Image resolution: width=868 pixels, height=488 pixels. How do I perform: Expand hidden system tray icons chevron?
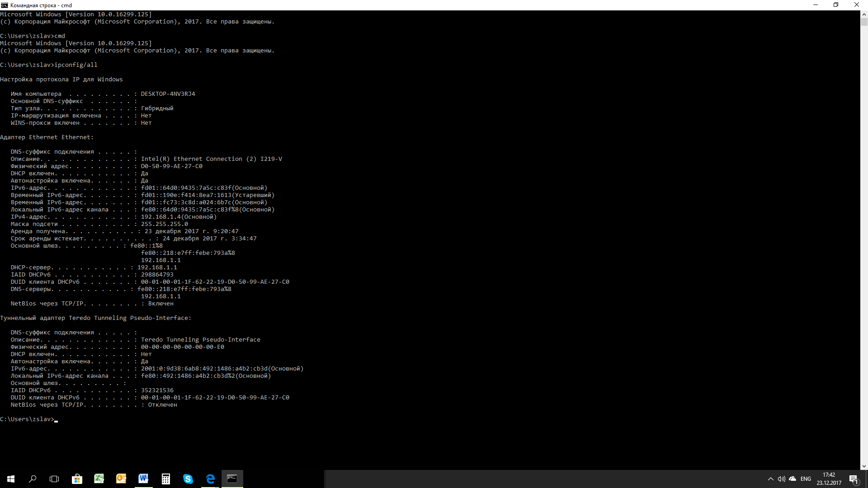click(x=770, y=479)
